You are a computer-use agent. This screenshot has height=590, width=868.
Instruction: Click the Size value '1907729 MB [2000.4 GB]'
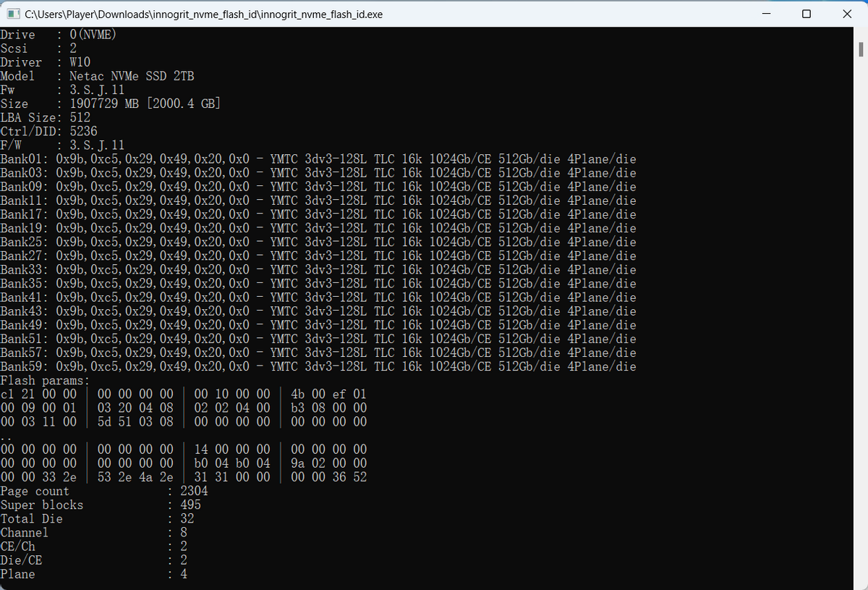[x=145, y=104]
